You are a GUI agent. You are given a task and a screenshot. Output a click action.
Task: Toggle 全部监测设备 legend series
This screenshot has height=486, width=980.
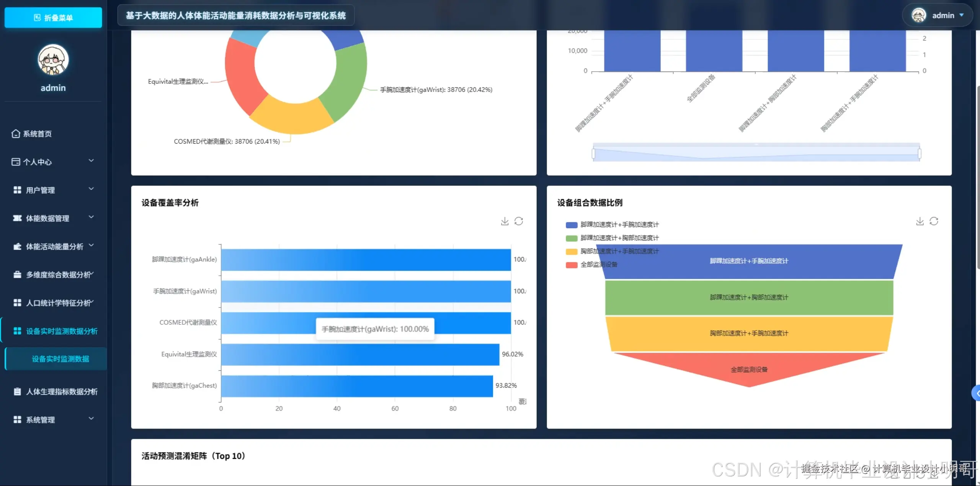click(x=572, y=265)
